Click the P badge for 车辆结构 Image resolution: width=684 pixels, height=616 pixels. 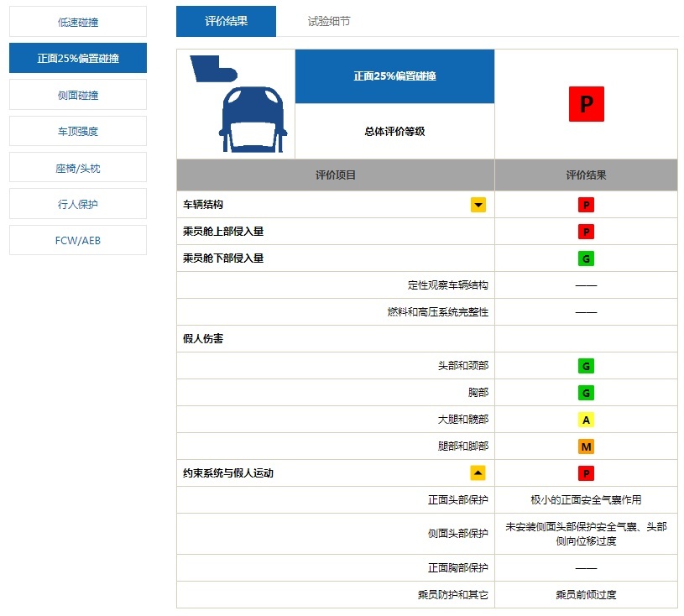pyautogui.click(x=587, y=205)
